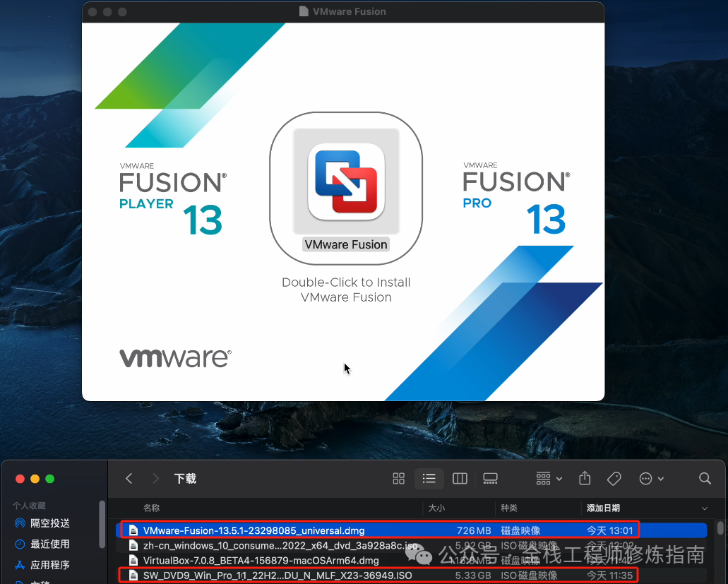Click the 下载 folder title in Finder
This screenshot has width=728, height=584.
[185, 479]
